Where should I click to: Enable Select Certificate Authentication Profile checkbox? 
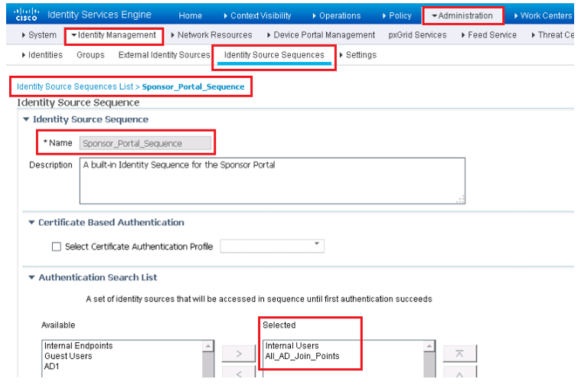point(57,247)
